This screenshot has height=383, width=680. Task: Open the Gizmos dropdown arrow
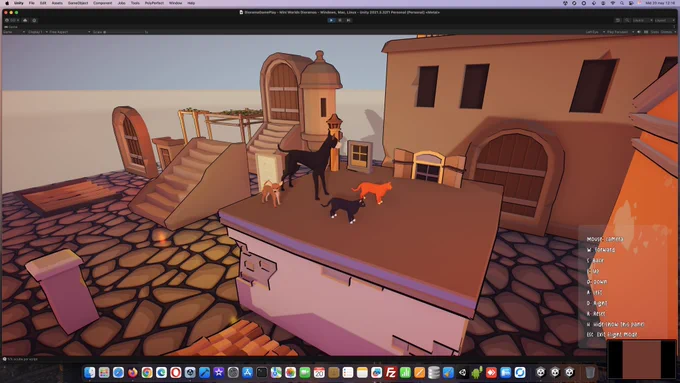point(674,32)
